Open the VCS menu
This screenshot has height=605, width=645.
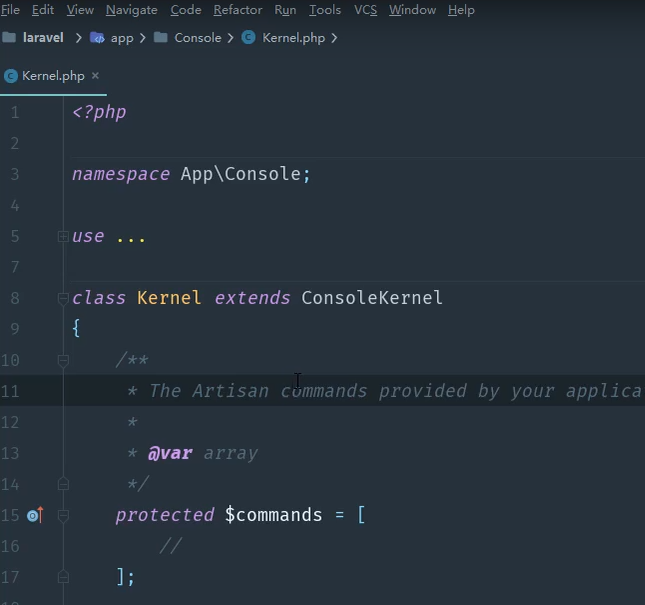click(x=365, y=10)
